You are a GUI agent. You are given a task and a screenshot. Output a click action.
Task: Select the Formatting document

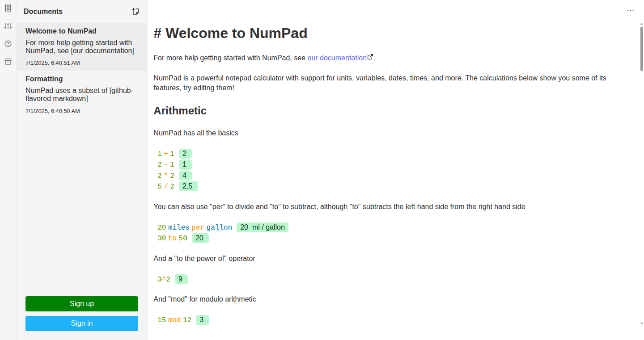(82, 95)
